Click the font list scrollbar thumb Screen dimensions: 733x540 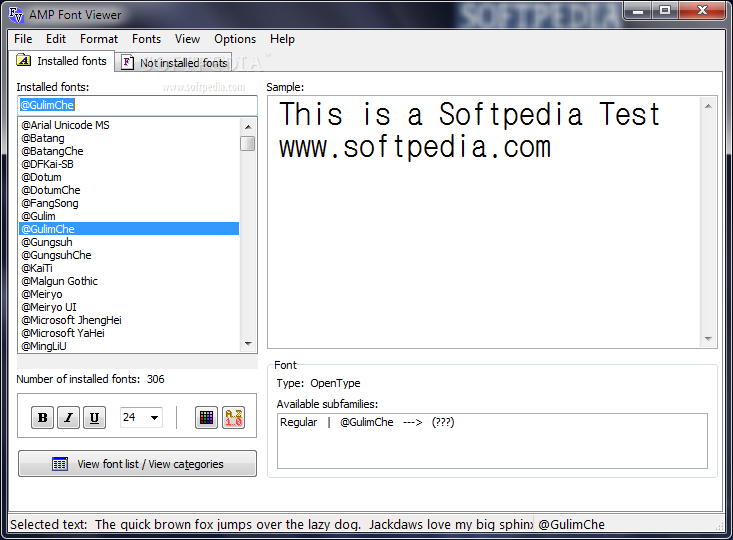[x=248, y=143]
